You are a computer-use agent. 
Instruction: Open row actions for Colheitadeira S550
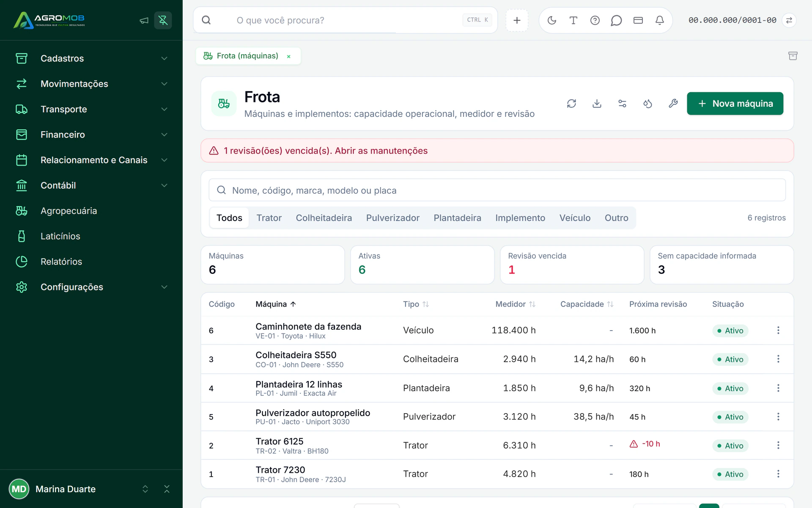[778, 359]
